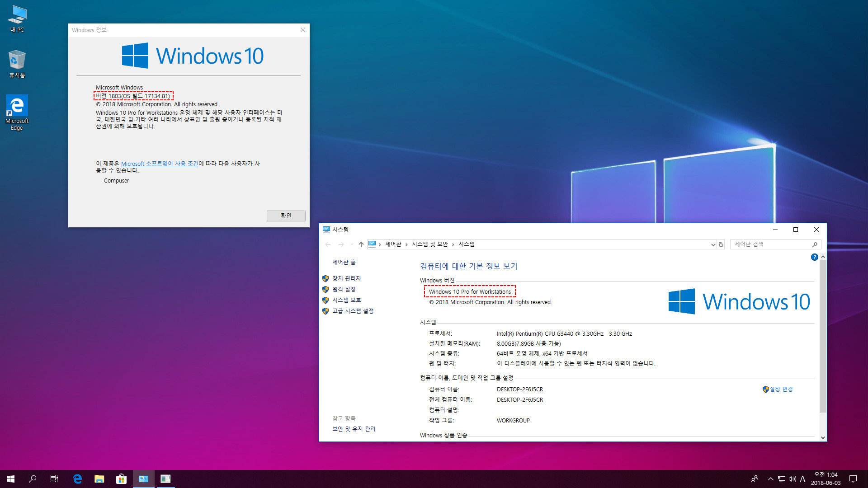Screen dimensions: 868x488
Task: Select computer name DESKTOP-2F6J5CR
Action: tap(519, 389)
